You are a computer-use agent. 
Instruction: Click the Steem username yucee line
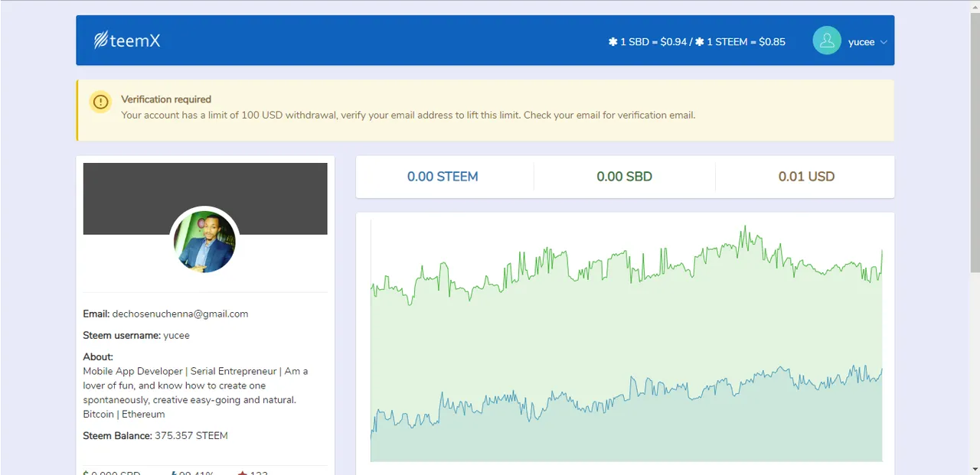click(x=136, y=335)
